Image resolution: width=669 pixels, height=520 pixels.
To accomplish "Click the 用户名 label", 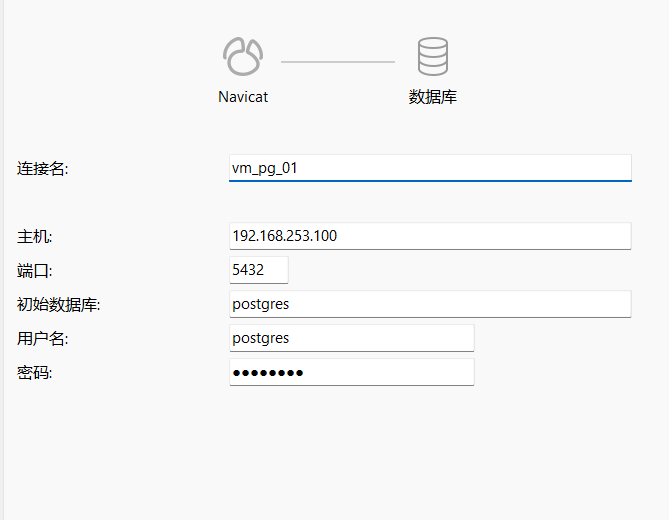I will (42, 339).
